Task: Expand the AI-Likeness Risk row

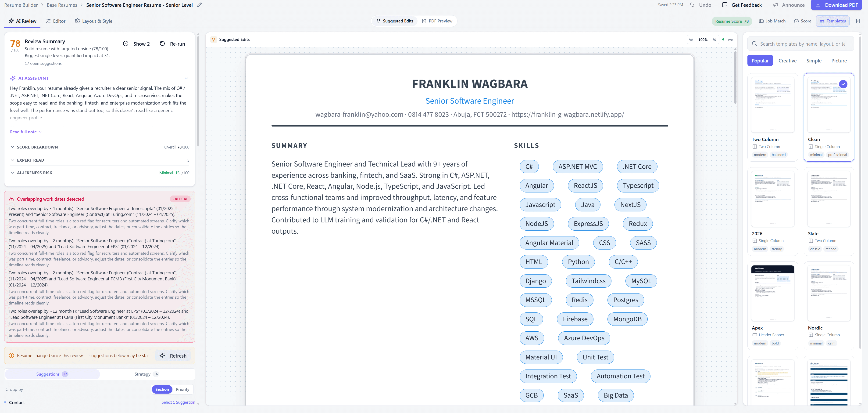Action: click(x=100, y=173)
